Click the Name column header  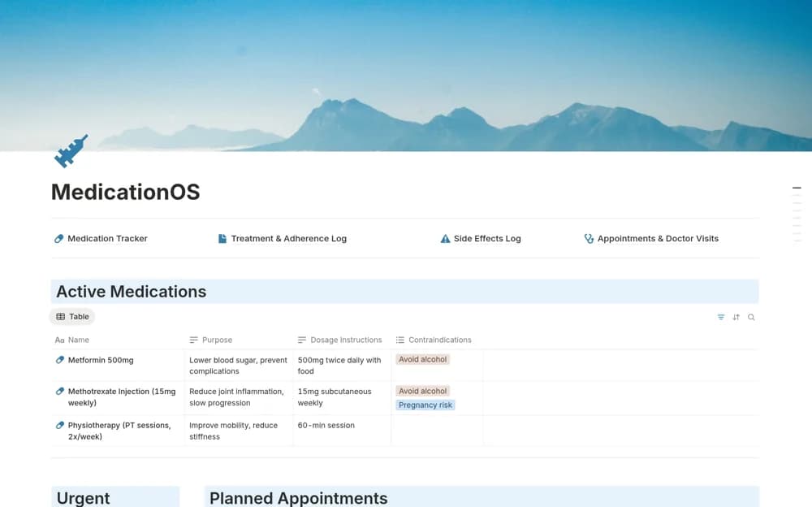(x=72, y=340)
